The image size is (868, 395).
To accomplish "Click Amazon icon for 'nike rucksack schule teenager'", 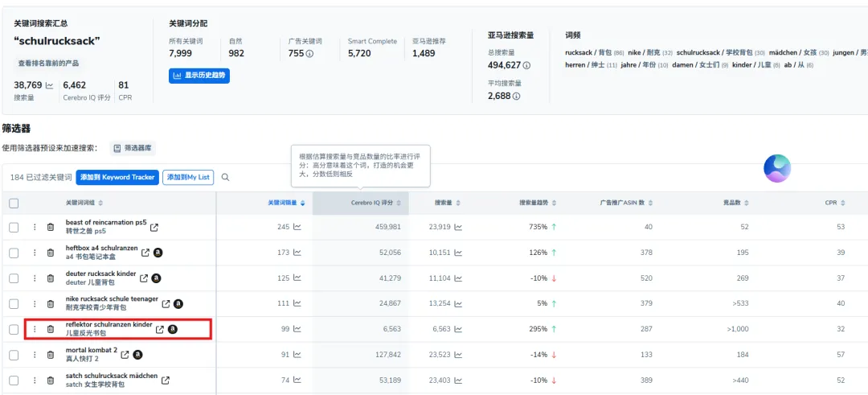I will (x=178, y=303).
